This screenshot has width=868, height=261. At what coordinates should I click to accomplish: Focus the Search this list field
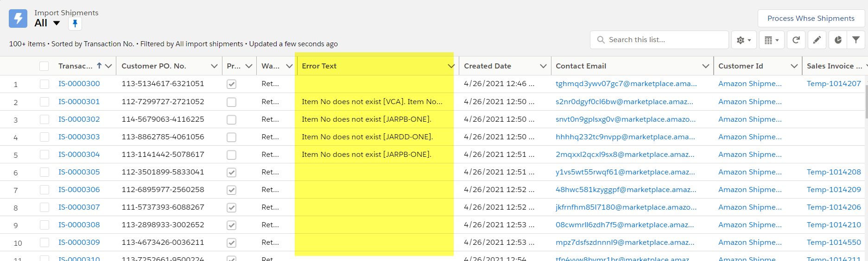click(x=659, y=40)
